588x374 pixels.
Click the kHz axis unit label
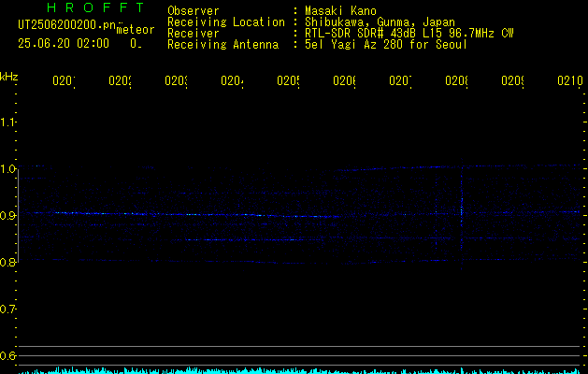[9, 77]
